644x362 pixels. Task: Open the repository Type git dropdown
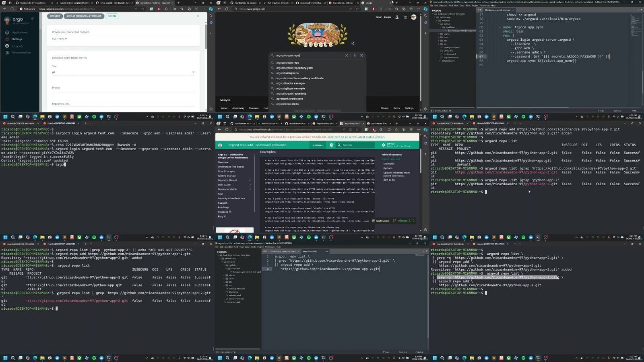tap(123, 72)
